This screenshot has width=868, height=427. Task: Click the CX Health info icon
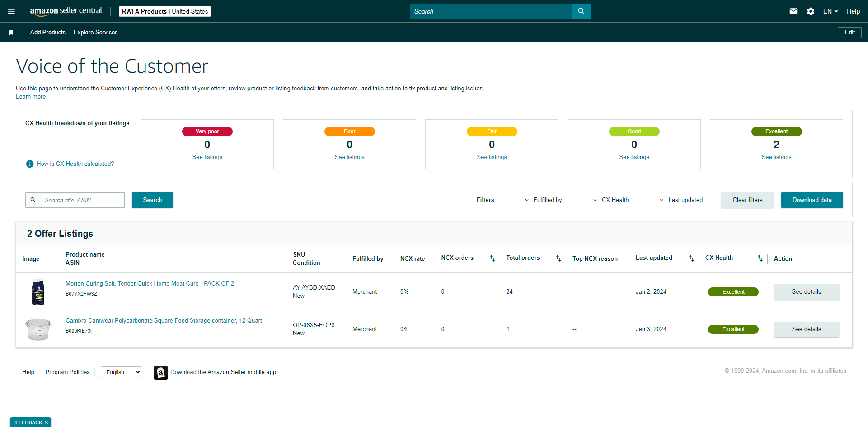(x=30, y=164)
